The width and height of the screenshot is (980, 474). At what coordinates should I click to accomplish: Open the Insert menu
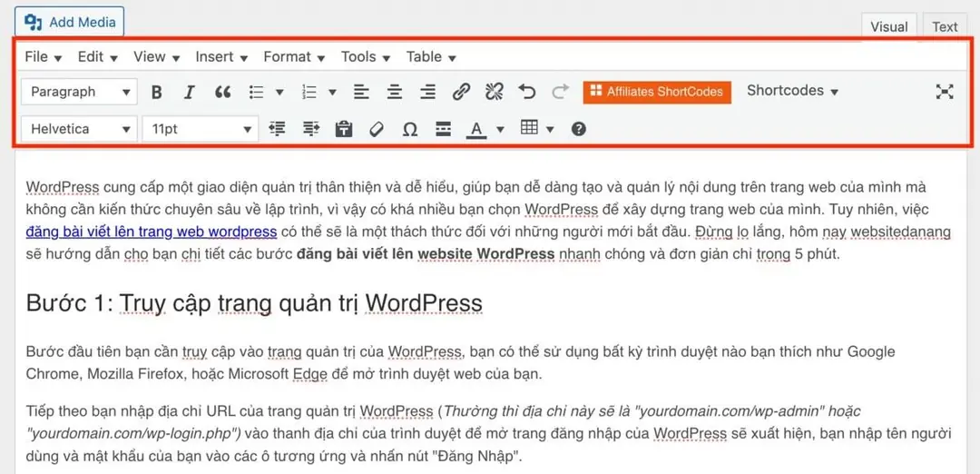(x=221, y=56)
